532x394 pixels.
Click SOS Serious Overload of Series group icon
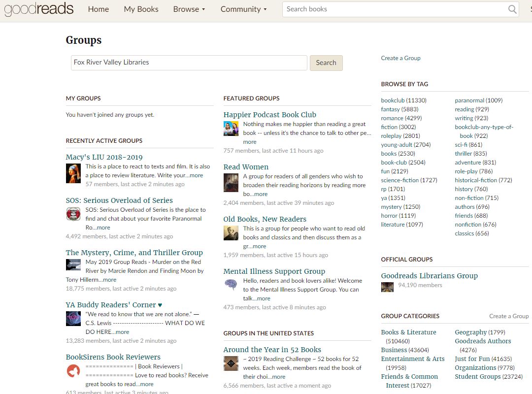coord(73,214)
